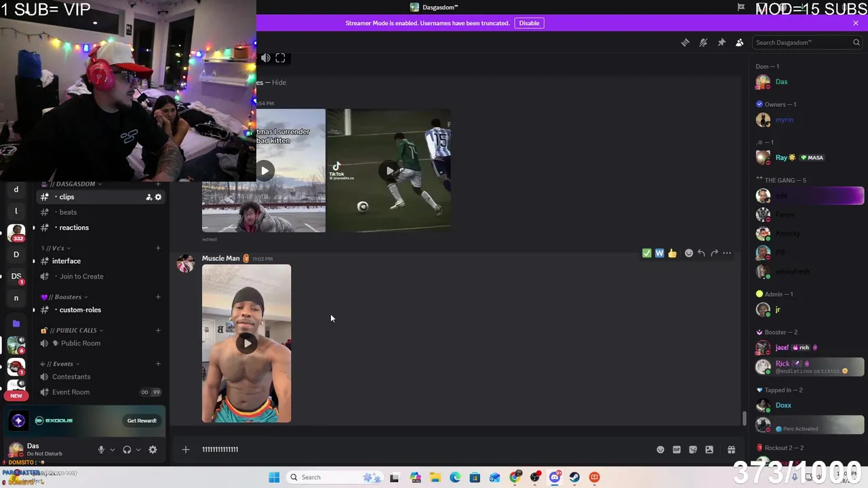Open the Threads icon in channel header
868x488 pixels.
pos(685,42)
